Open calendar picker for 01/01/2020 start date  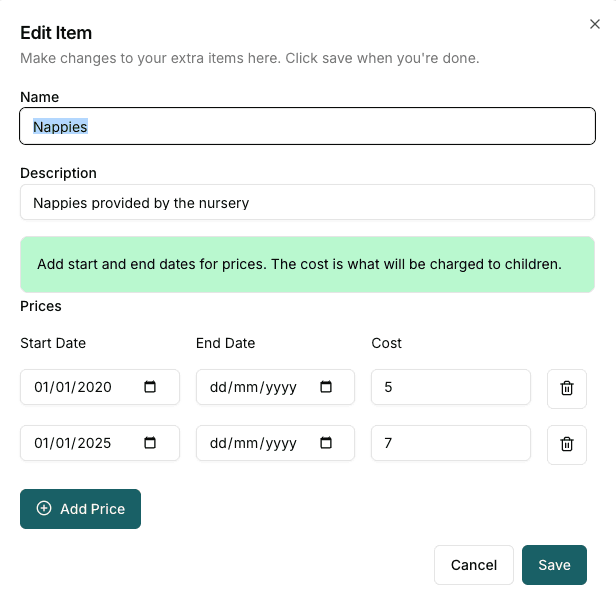pos(150,387)
